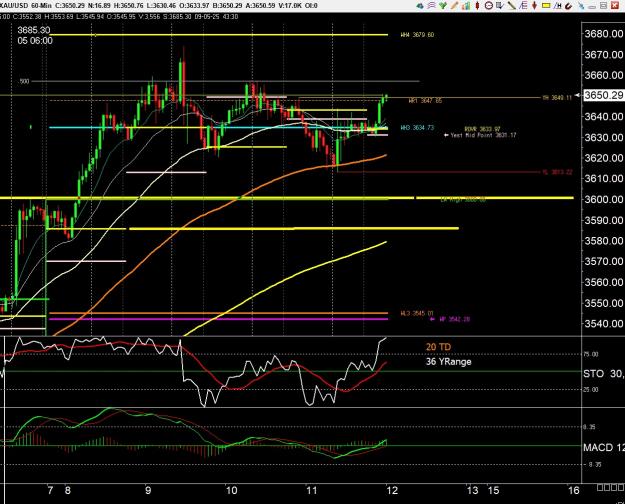Click the red down-arrow marker tool
The width and height of the screenshot is (625, 504).
coord(534,6)
